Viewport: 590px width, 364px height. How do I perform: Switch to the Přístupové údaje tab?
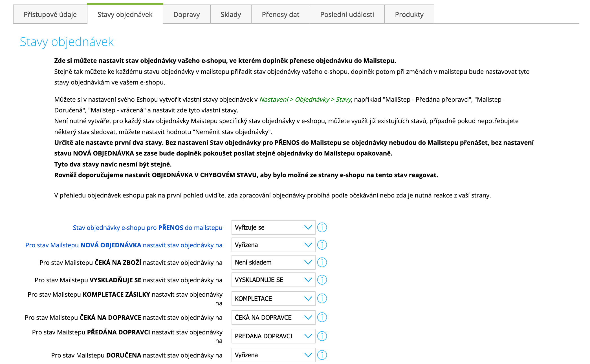(50, 14)
